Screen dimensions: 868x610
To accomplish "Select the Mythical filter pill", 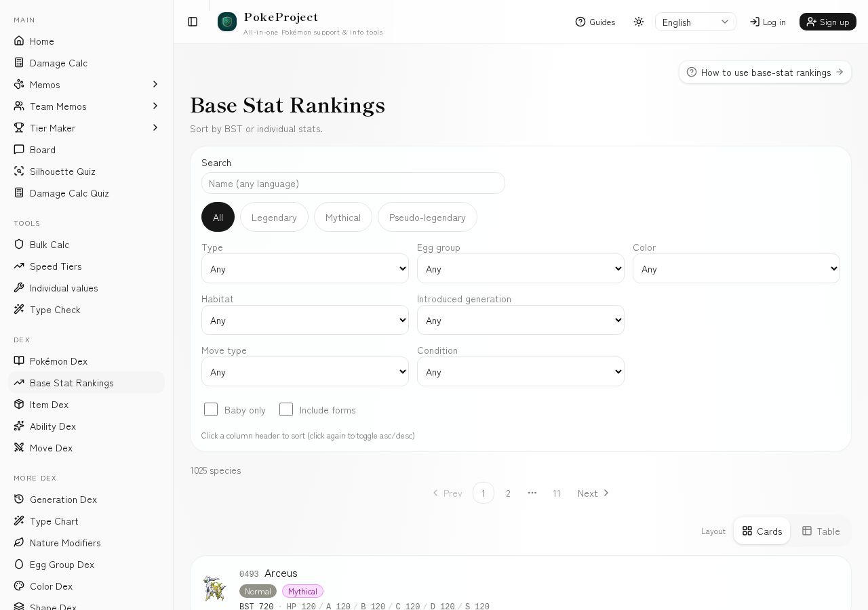I will click(x=343, y=217).
